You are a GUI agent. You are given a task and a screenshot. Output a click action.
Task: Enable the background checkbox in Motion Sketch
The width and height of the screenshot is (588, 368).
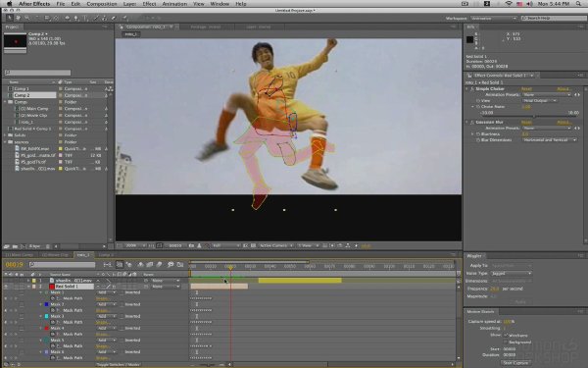[x=506, y=342]
